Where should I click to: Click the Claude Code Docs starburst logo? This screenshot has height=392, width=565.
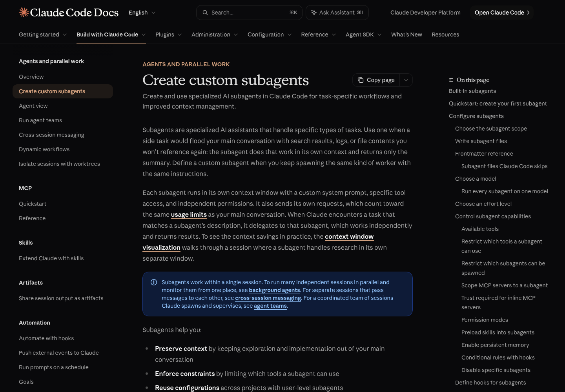[24, 13]
